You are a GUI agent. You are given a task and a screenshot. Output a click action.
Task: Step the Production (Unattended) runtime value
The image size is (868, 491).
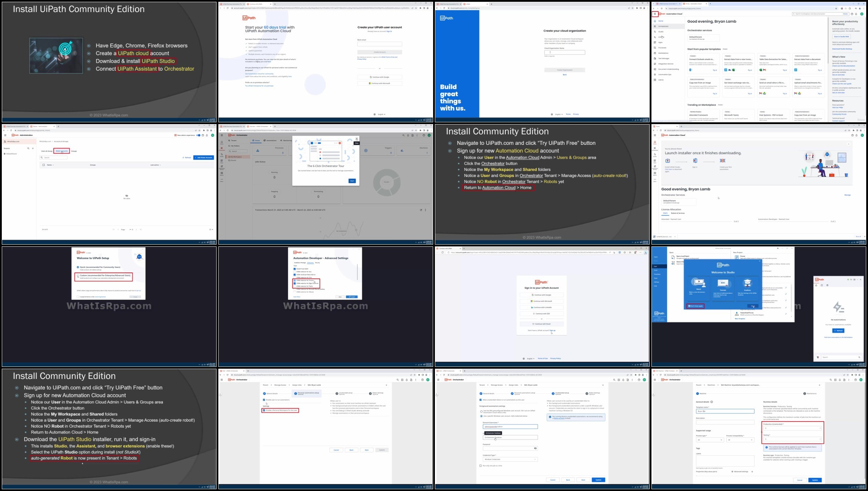tap(820, 428)
